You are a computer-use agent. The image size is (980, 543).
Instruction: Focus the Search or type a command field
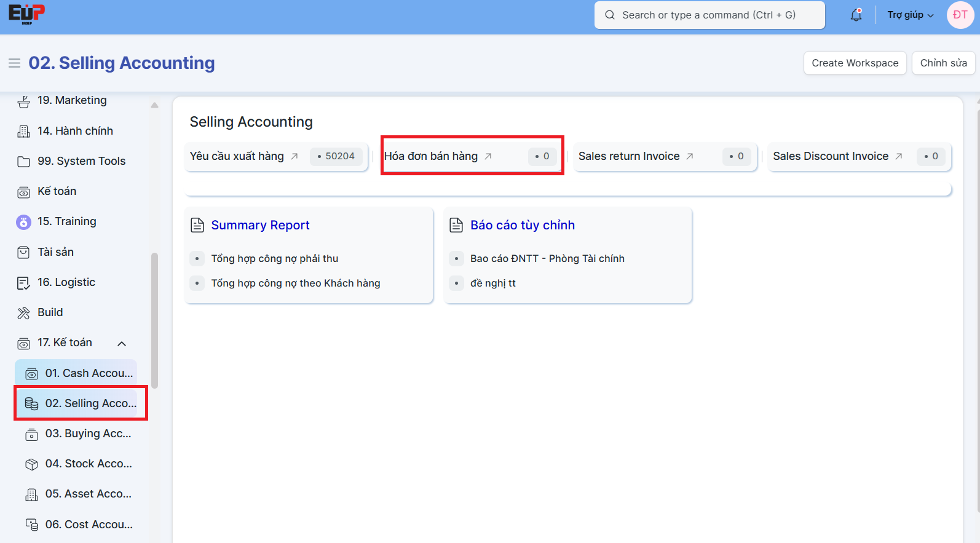(x=709, y=15)
